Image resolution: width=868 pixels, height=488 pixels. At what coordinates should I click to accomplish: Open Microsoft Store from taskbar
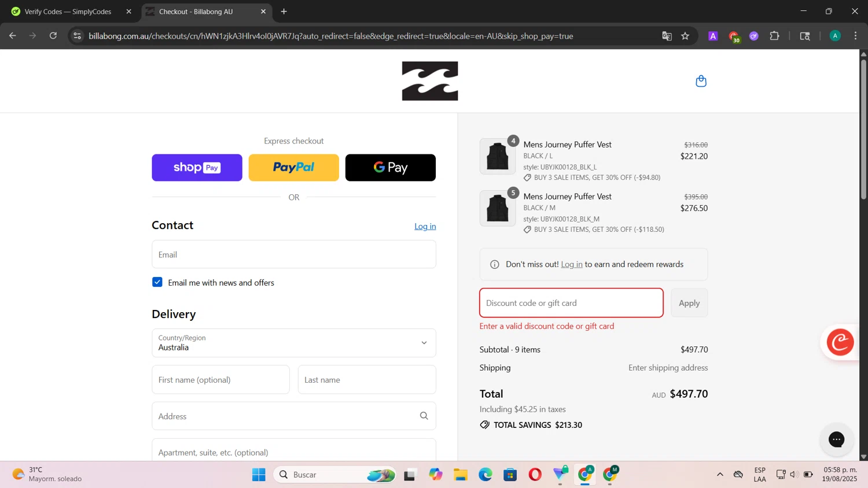510,475
